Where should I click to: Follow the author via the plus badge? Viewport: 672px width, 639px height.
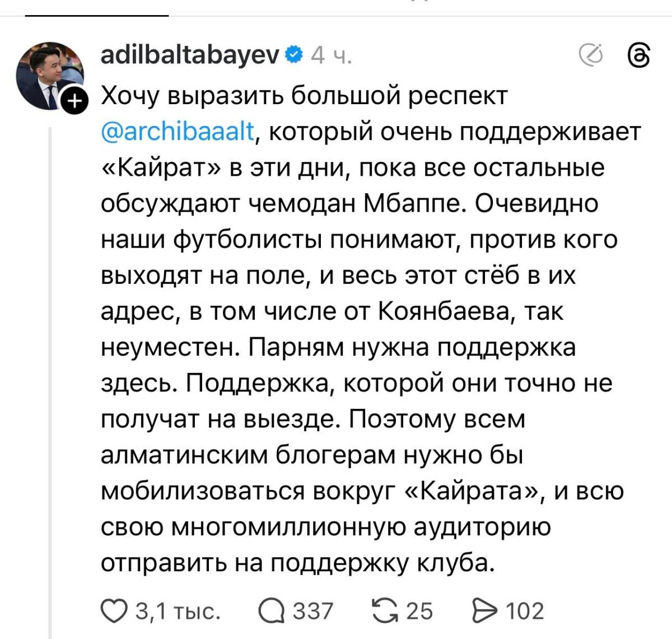76,101
